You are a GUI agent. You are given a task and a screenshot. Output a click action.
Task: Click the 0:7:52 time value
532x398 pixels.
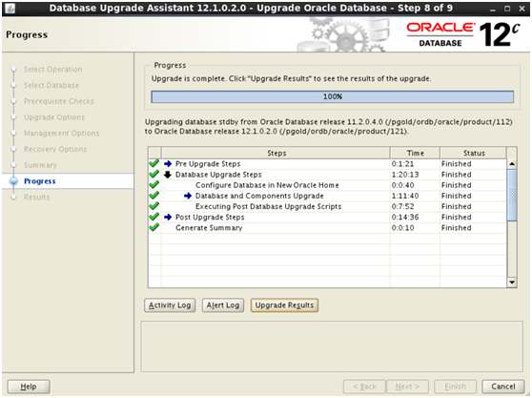[402, 206]
